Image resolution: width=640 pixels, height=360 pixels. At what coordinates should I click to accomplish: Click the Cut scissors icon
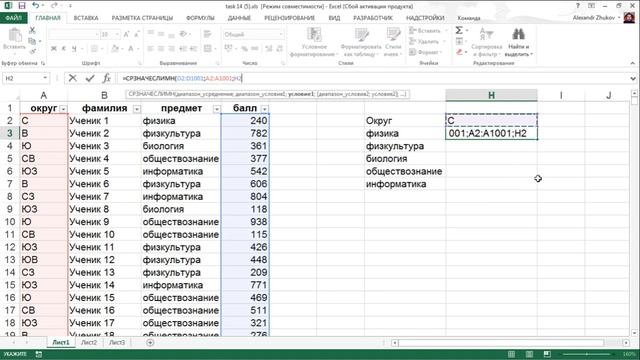[32, 31]
